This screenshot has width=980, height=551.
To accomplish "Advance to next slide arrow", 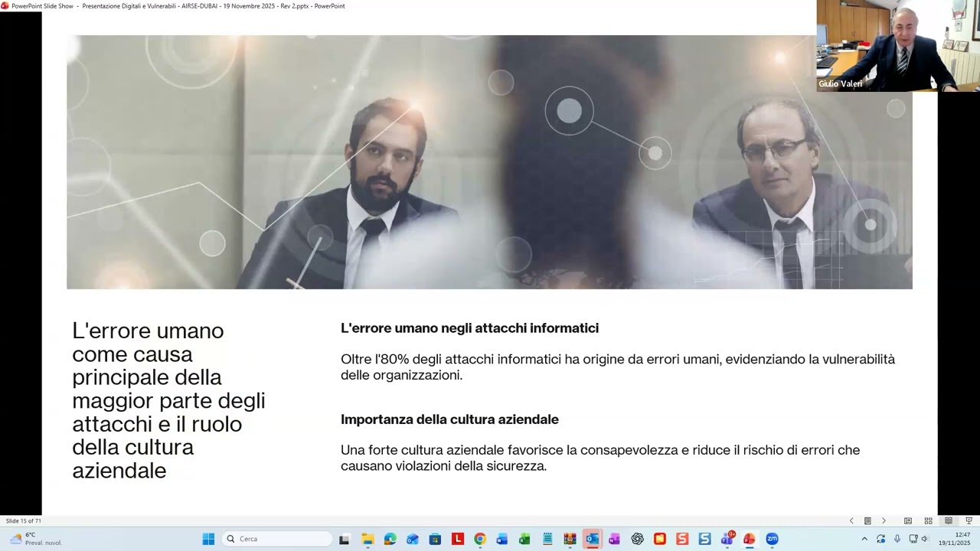I will (884, 521).
